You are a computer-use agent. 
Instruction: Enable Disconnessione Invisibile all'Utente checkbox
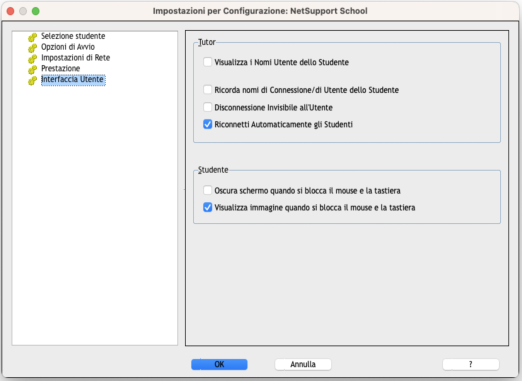click(x=207, y=107)
